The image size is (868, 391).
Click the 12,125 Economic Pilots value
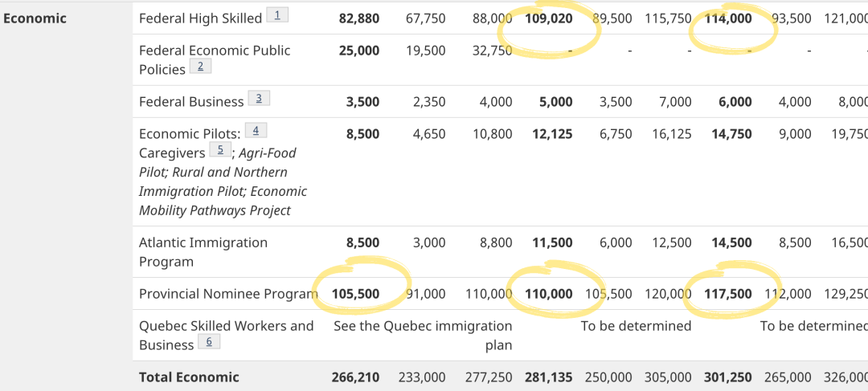point(552,134)
